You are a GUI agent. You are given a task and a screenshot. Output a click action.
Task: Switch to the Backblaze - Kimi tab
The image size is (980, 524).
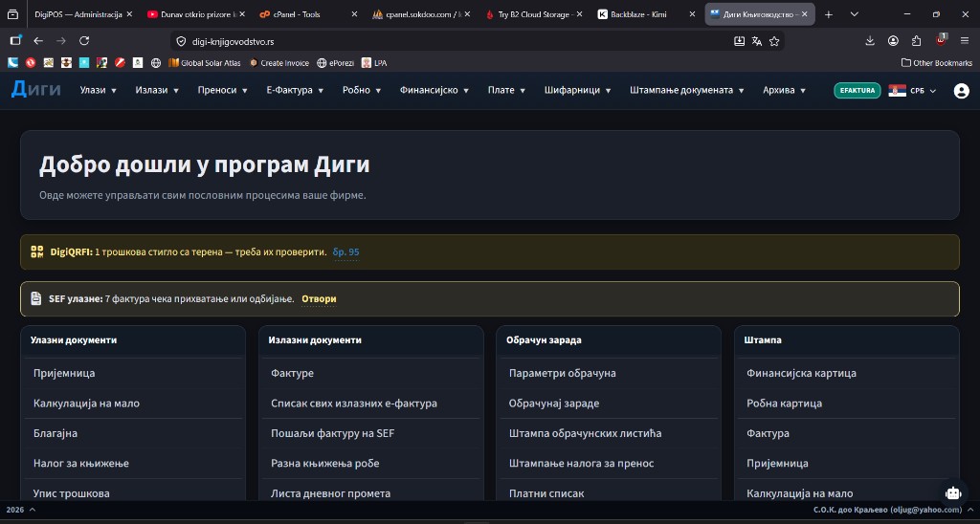point(640,14)
